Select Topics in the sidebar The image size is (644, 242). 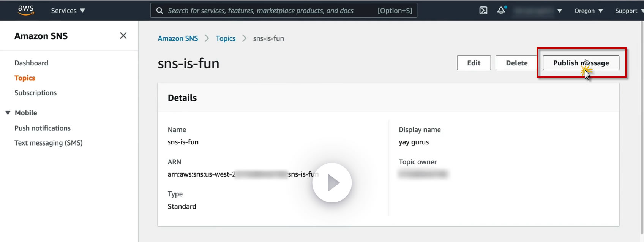(25, 78)
